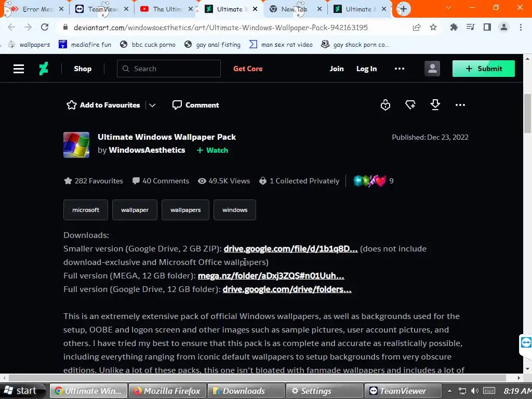The height and width of the screenshot is (399, 532).
Task: Close the YouTube tab
Action: point(191,9)
